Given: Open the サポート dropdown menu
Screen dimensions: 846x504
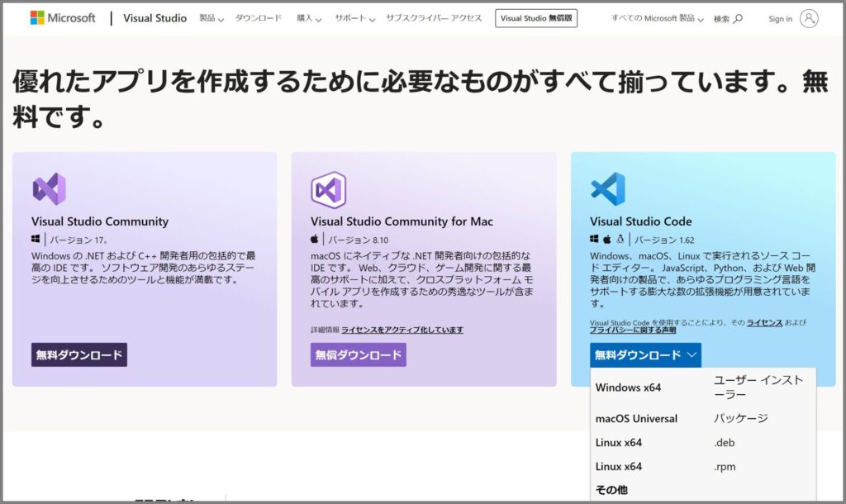Looking at the screenshot, I should pos(354,18).
